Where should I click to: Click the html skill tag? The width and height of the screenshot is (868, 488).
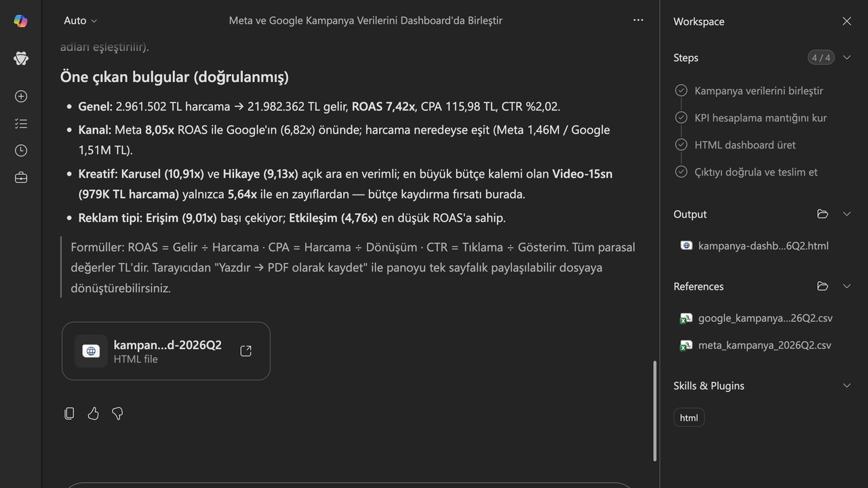coord(689,418)
